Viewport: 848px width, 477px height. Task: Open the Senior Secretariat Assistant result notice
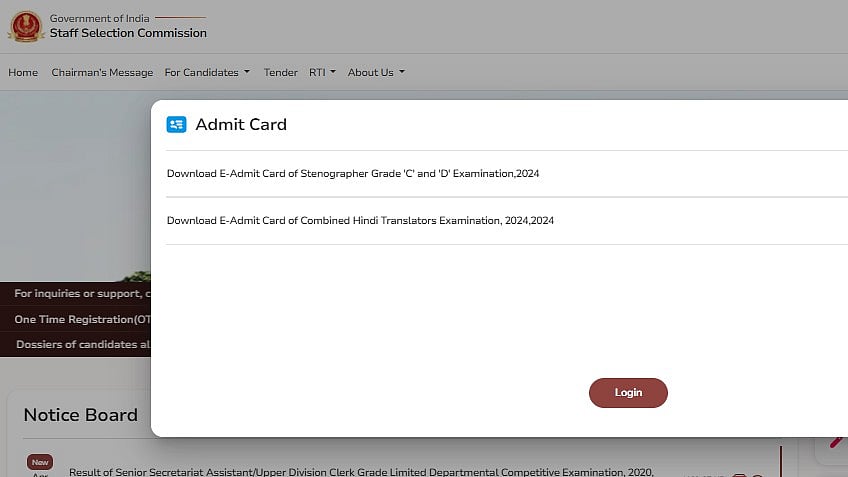361,472
